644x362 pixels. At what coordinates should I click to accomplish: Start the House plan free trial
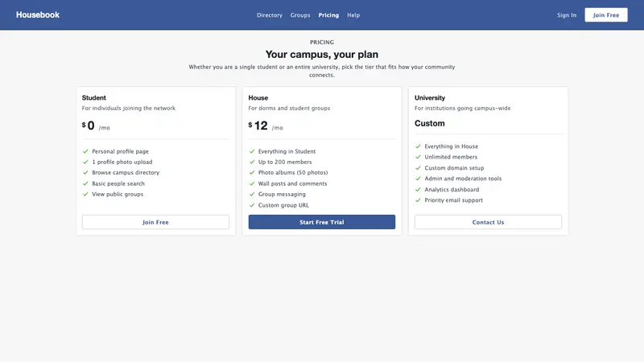(321, 222)
